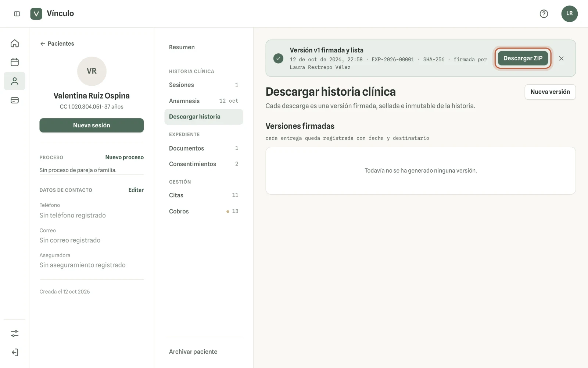Open the billing card sidebar icon
588x368 pixels.
coord(15,100)
